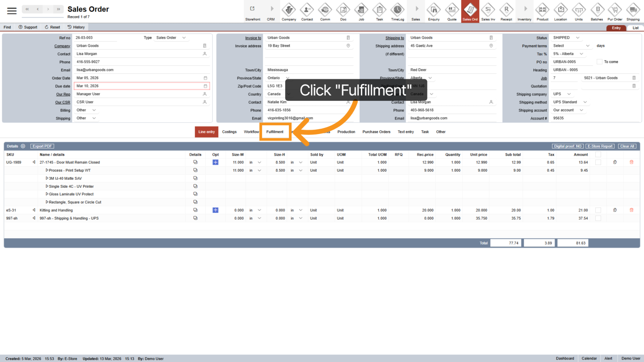Open the Purchase Orders tab
644x362 pixels.
click(x=376, y=132)
